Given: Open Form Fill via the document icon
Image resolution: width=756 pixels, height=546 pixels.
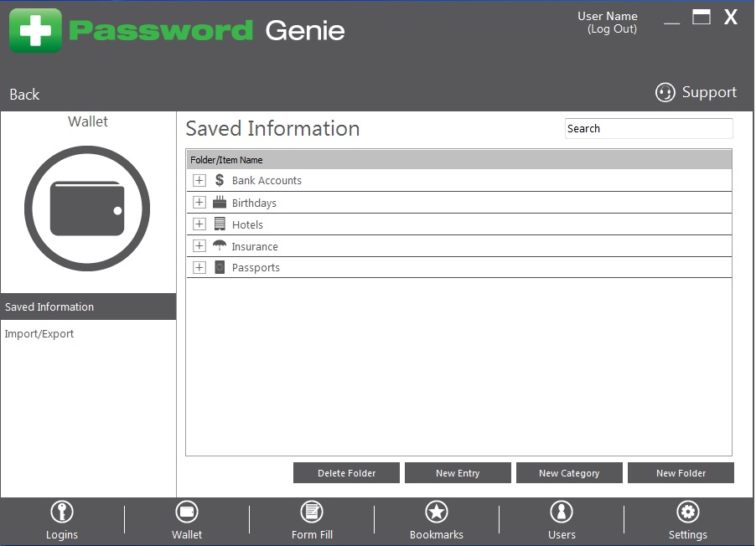Looking at the screenshot, I should [312, 512].
